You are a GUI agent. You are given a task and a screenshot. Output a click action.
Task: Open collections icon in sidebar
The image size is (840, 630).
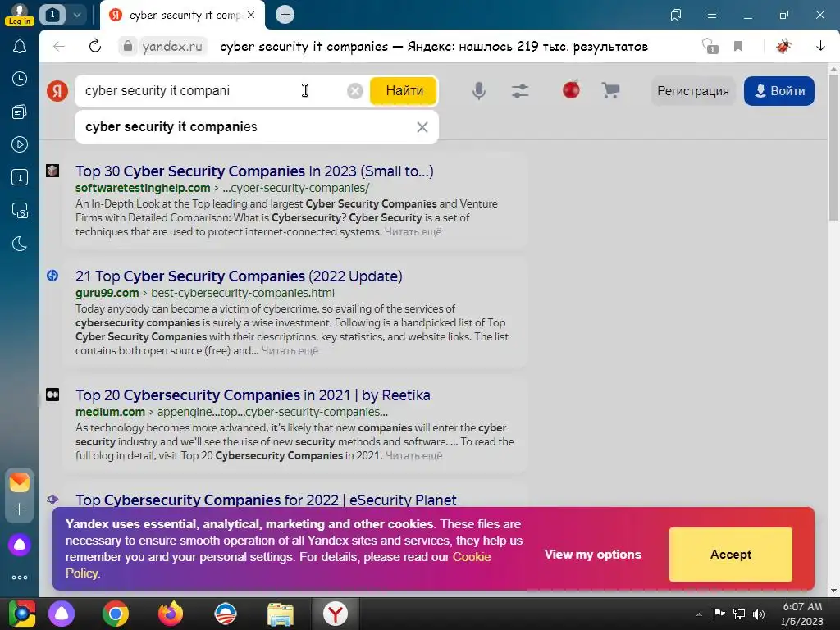pyautogui.click(x=20, y=112)
